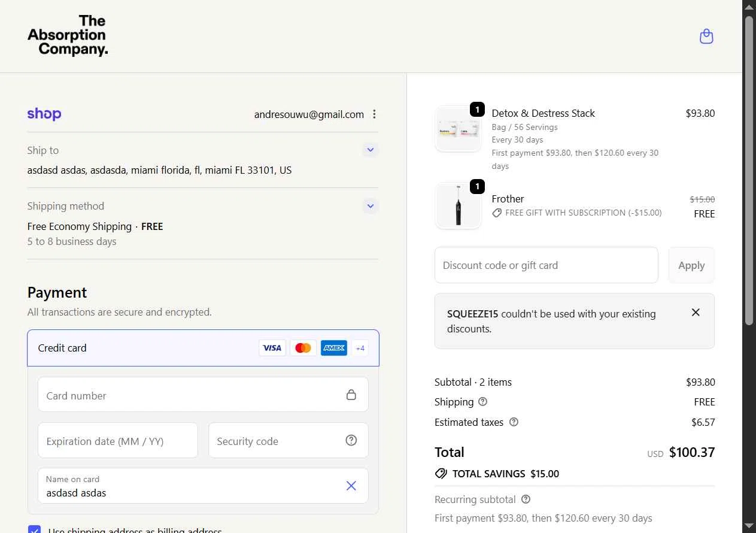The width and height of the screenshot is (756, 533).
Task: Click the scrollbar down arrow
Action: click(749, 526)
